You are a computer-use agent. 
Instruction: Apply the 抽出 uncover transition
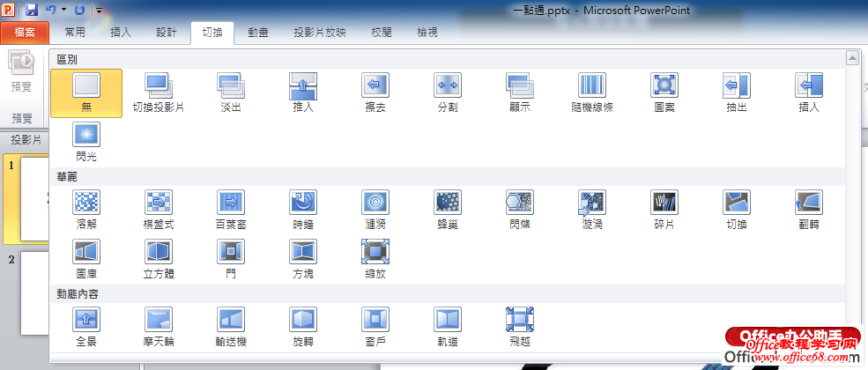coord(736,93)
